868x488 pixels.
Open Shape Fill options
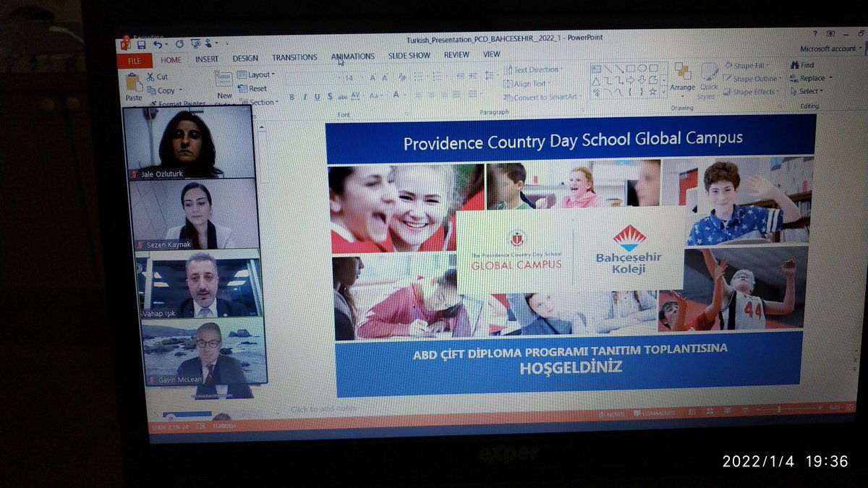click(x=749, y=66)
